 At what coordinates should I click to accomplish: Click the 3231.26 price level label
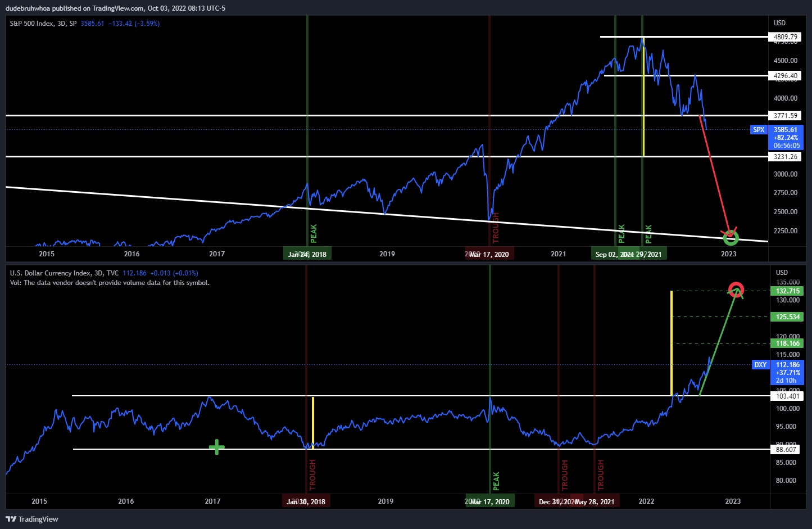point(785,157)
